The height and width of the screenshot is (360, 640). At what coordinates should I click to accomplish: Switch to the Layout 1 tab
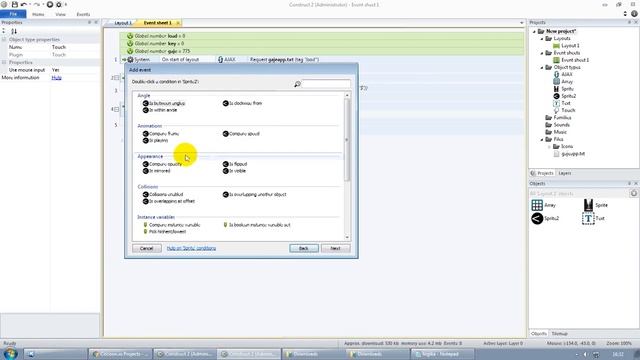click(x=122, y=23)
